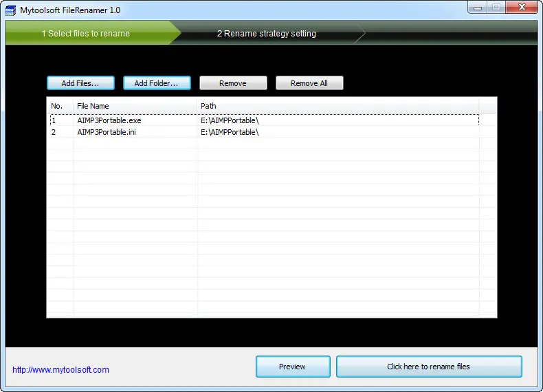Click the path cell of row 2
The image size is (543, 392).
(x=338, y=132)
